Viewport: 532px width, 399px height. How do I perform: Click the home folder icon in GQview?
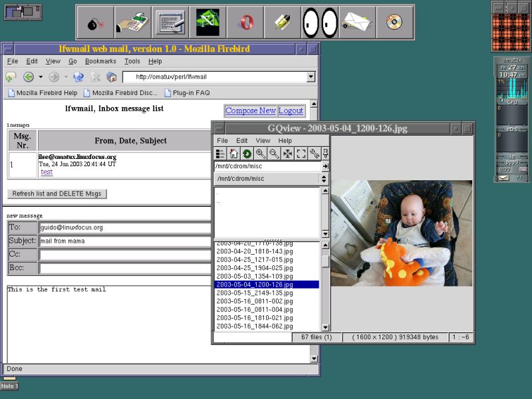click(233, 154)
